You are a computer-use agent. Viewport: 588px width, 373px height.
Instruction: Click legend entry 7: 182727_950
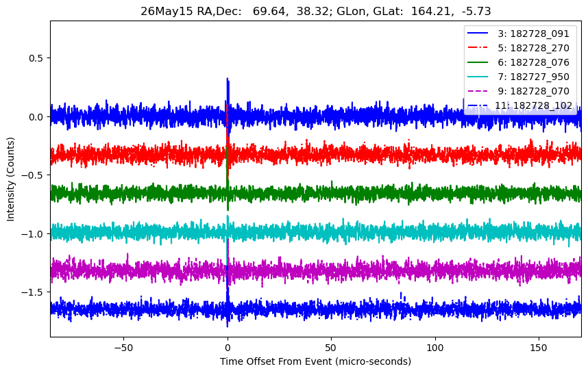[x=518, y=77]
